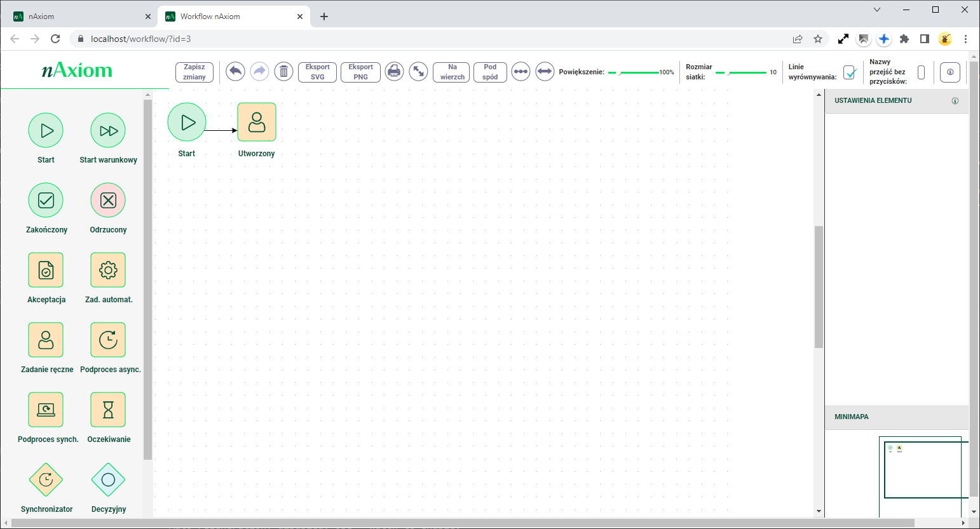Screen dimensions: 980x529
Task: Select the Akceptacja element
Action: pos(46,270)
